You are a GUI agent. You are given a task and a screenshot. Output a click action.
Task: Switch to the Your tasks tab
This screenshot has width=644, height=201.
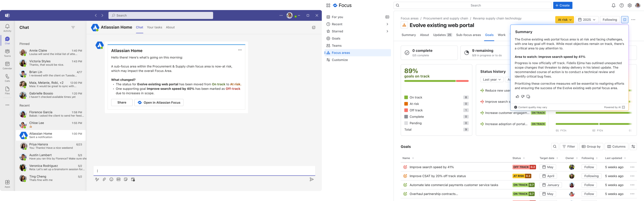point(154,27)
